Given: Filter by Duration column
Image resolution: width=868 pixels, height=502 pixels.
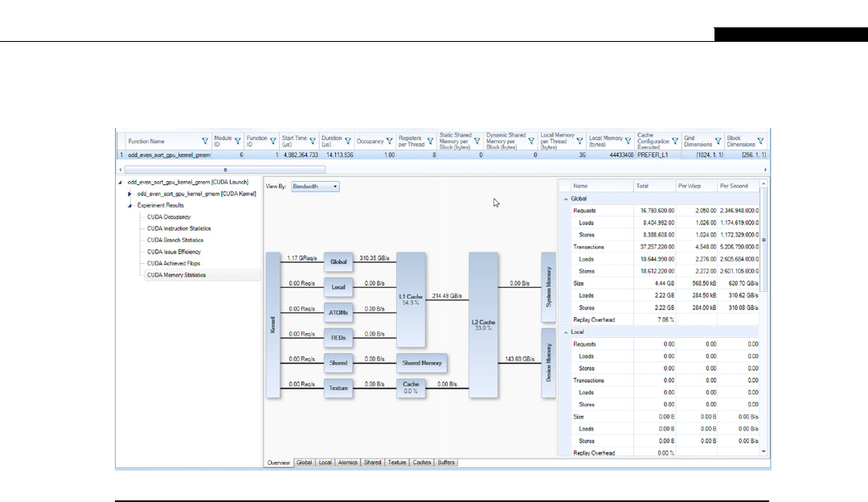Looking at the screenshot, I should click(x=348, y=142).
